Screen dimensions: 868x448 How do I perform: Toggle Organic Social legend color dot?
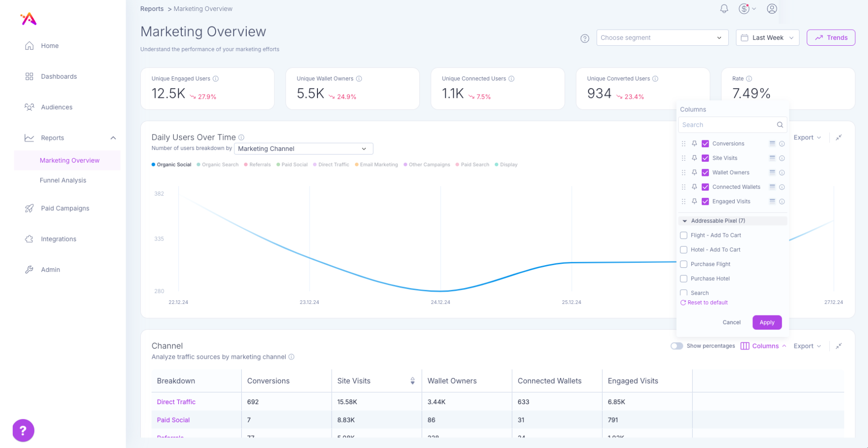point(153,165)
